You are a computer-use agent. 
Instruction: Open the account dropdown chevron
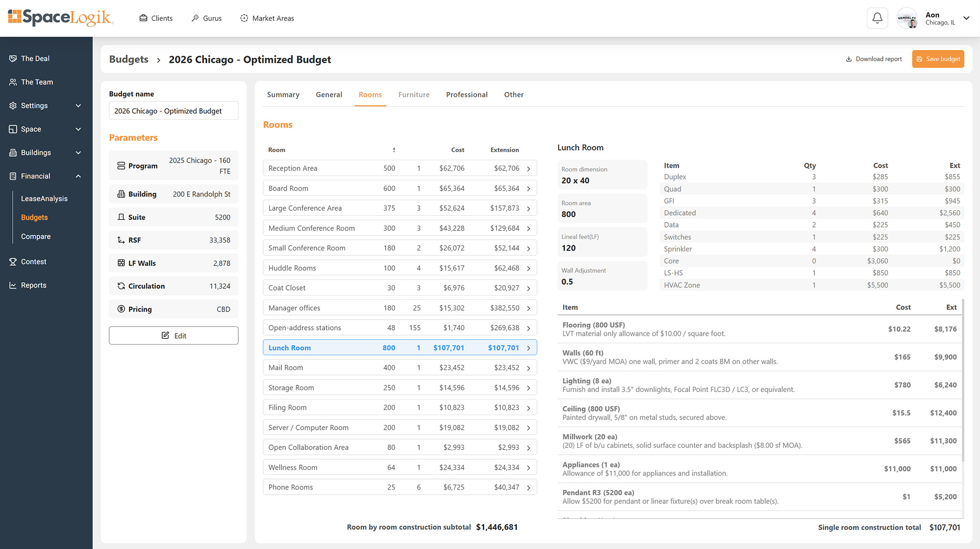(x=966, y=18)
